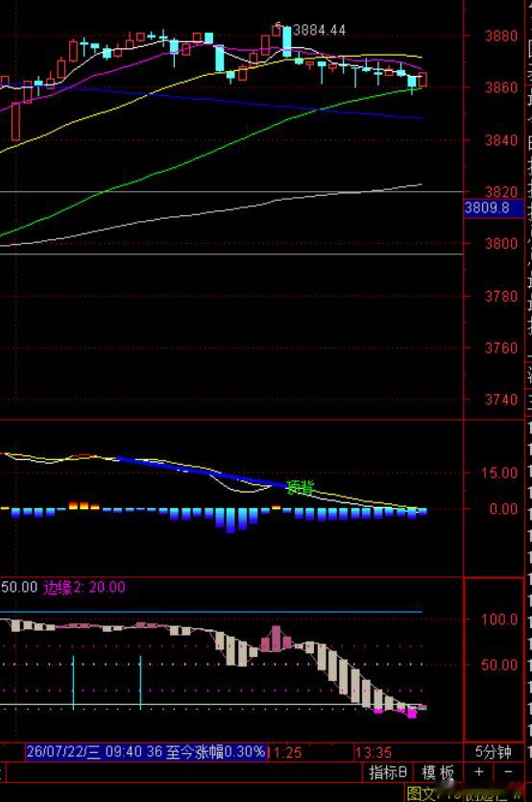Click the 3780 price axis label

[x=501, y=296]
